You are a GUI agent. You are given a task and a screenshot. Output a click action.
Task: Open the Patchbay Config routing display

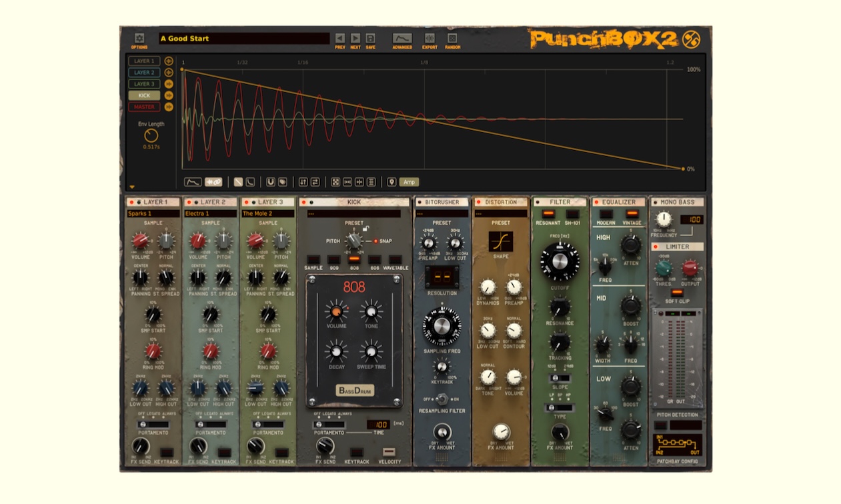(678, 445)
